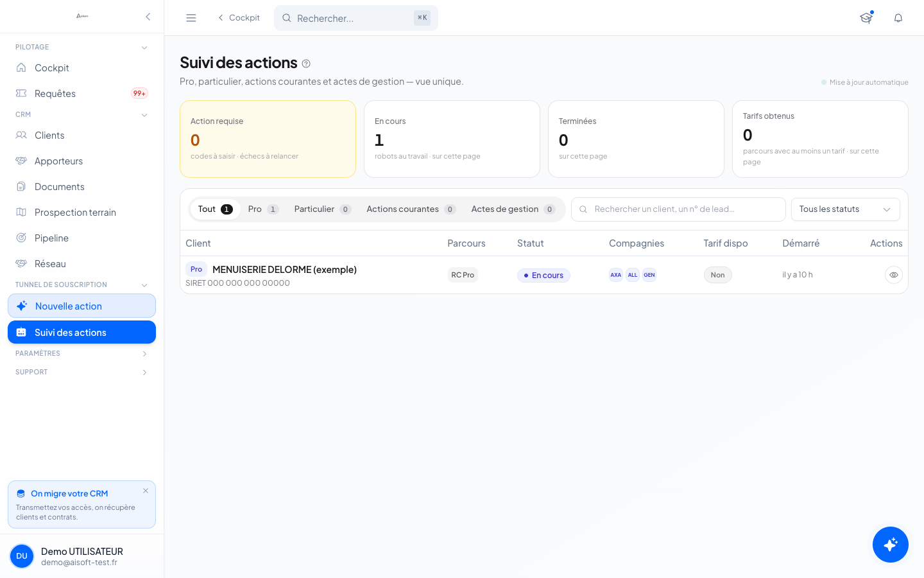Open the notifications bell

pyautogui.click(x=898, y=18)
